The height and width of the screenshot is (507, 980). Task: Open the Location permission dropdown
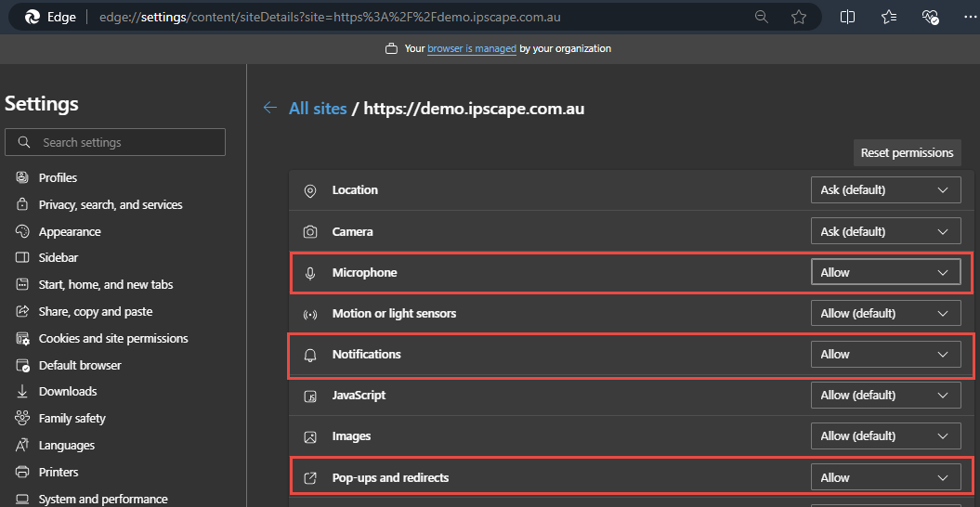tap(885, 189)
